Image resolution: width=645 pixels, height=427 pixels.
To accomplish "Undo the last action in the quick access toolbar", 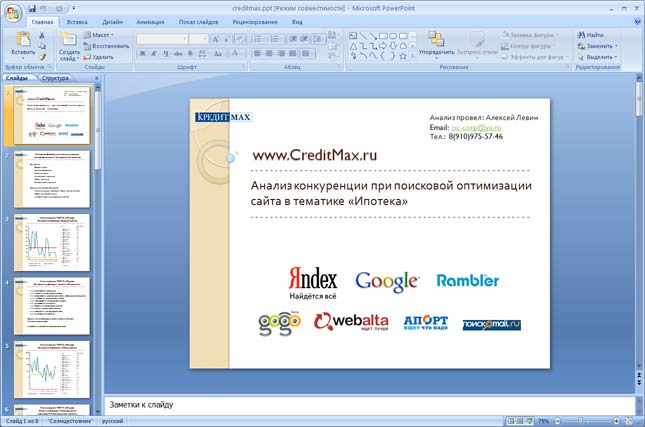I will 44,8.
